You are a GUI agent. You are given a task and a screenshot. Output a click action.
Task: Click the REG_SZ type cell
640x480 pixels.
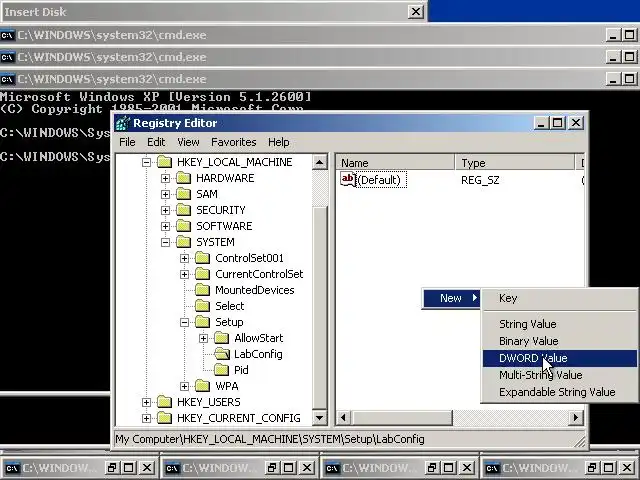(x=480, y=180)
